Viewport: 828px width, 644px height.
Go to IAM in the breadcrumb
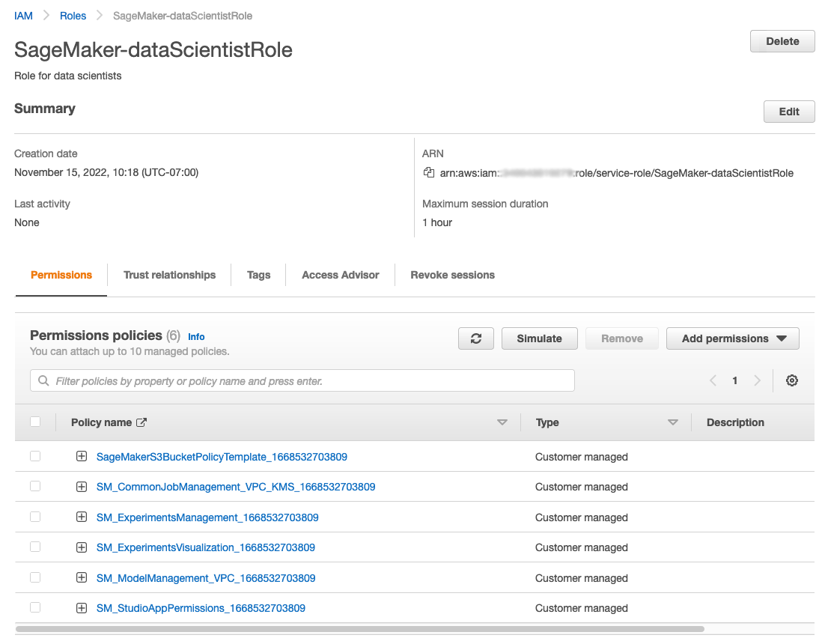23,16
